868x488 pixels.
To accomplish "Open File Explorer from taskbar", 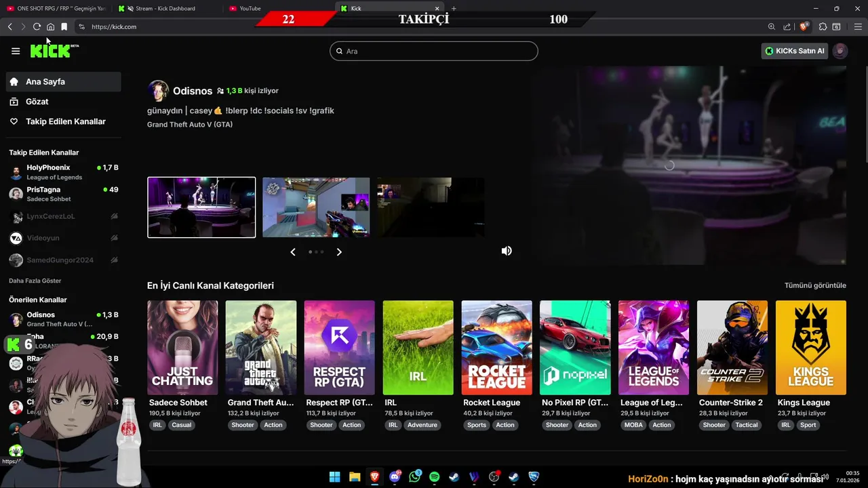I will tap(355, 477).
